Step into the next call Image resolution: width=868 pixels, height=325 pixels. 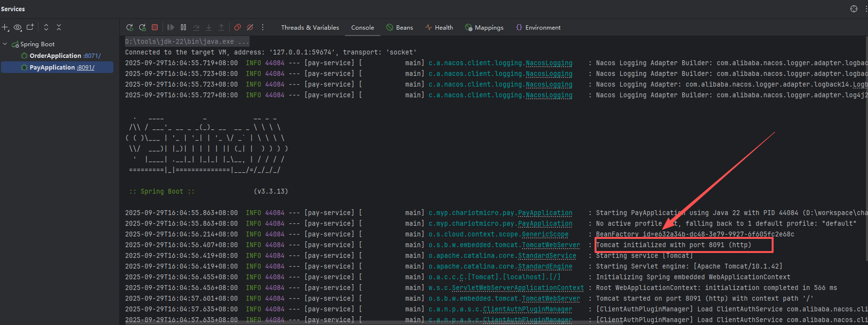[209, 27]
